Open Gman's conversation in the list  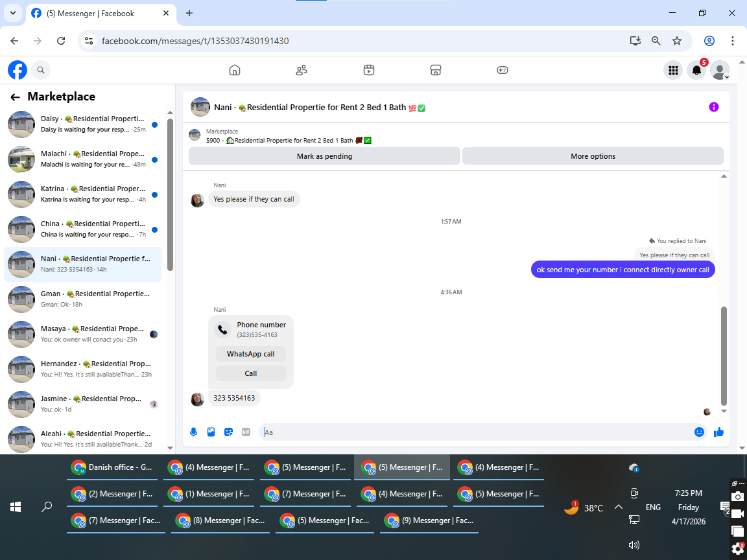coord(82,299)
